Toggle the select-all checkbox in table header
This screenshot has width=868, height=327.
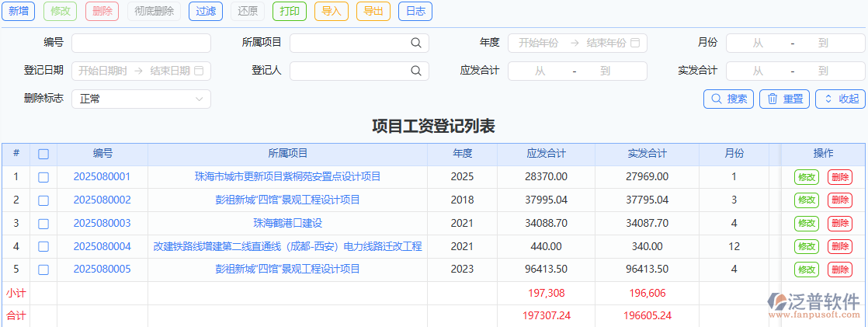[x=43, y=154]
